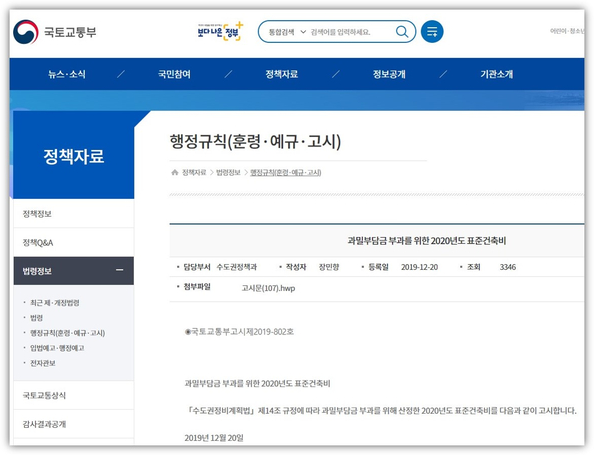Collapse the 법령정보 section minus icon
This screenshot has width=594, height=455.
coord(120,270)
